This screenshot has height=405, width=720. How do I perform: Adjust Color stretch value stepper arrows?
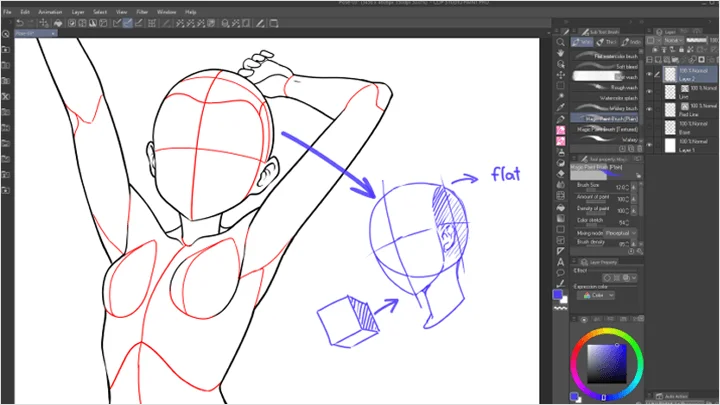[627, 222]
